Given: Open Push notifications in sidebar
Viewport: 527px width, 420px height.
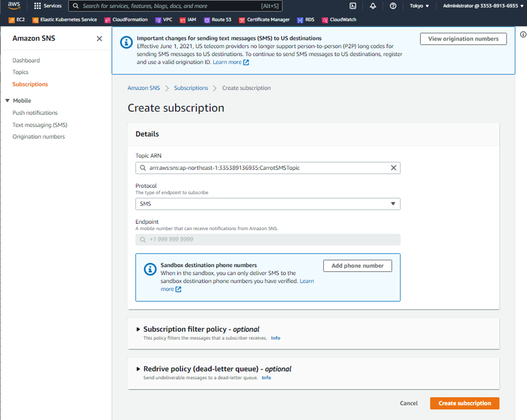Looking at the screenshot, I should pos(35,113).
